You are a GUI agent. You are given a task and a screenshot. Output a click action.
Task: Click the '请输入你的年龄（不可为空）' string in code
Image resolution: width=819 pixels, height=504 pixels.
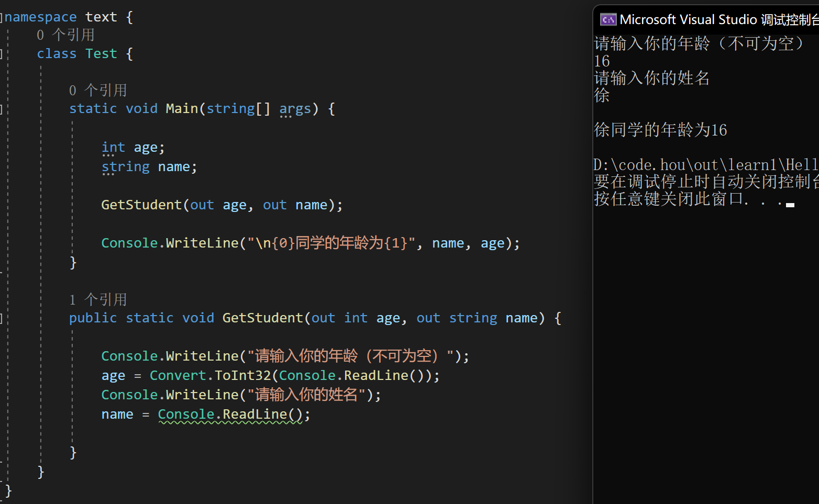pos(350,356)
